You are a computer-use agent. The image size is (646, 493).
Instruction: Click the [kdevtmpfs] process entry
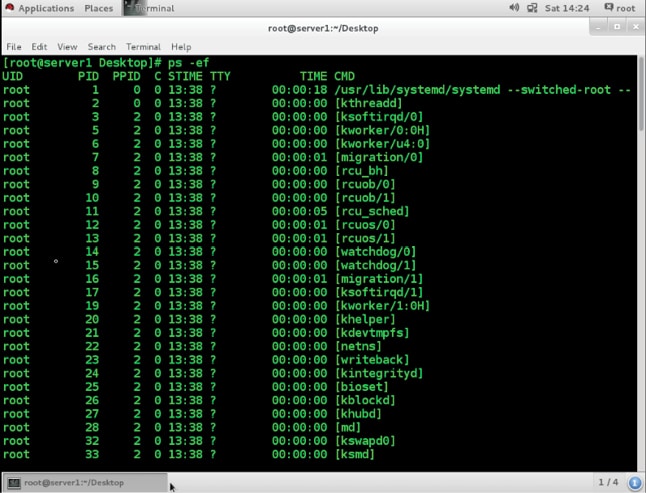point(372,333)
